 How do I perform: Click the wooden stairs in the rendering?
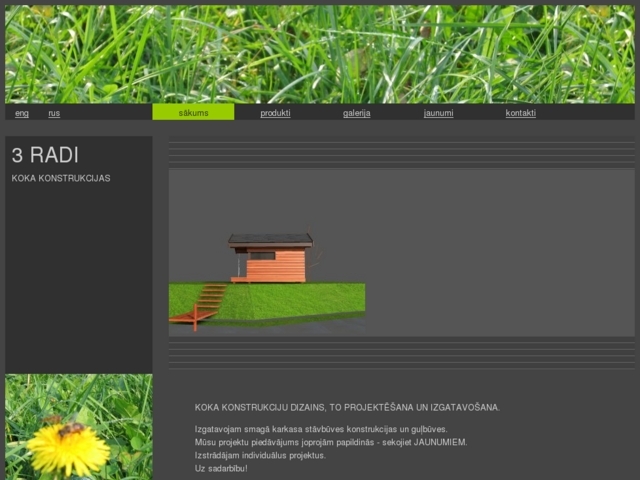pos(207,302)
